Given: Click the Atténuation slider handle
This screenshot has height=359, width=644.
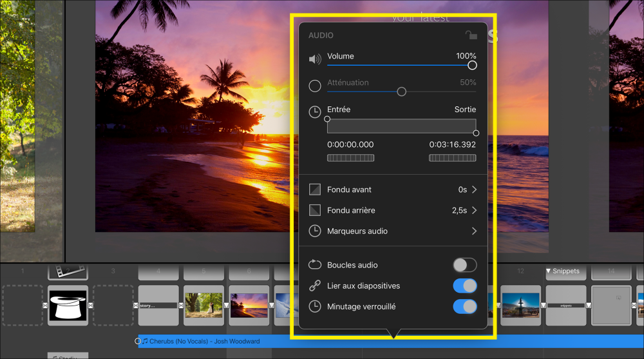Looking at the screenshot, I should 402,92.
